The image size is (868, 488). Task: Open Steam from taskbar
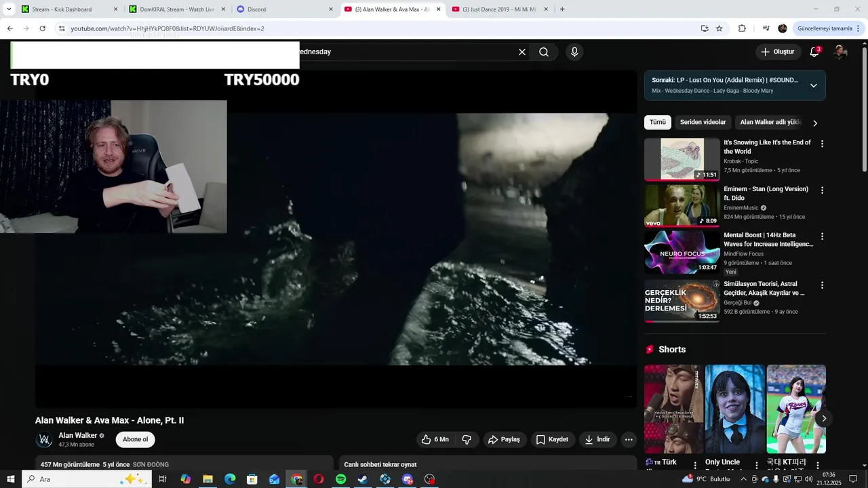(363, 479)
